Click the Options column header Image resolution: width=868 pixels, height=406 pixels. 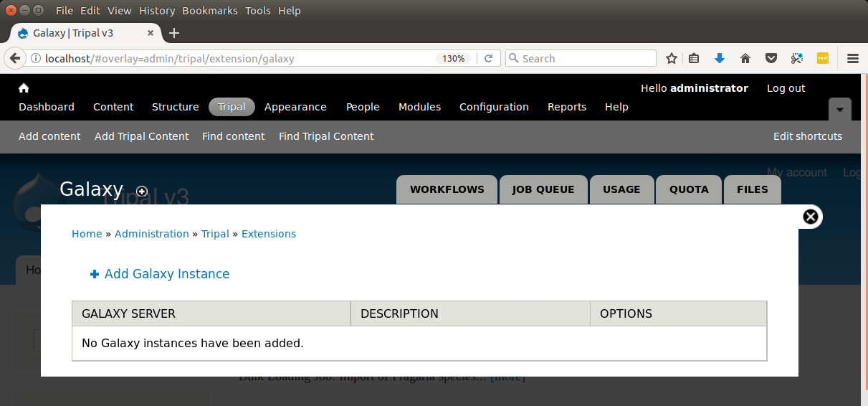pos(678,313)
